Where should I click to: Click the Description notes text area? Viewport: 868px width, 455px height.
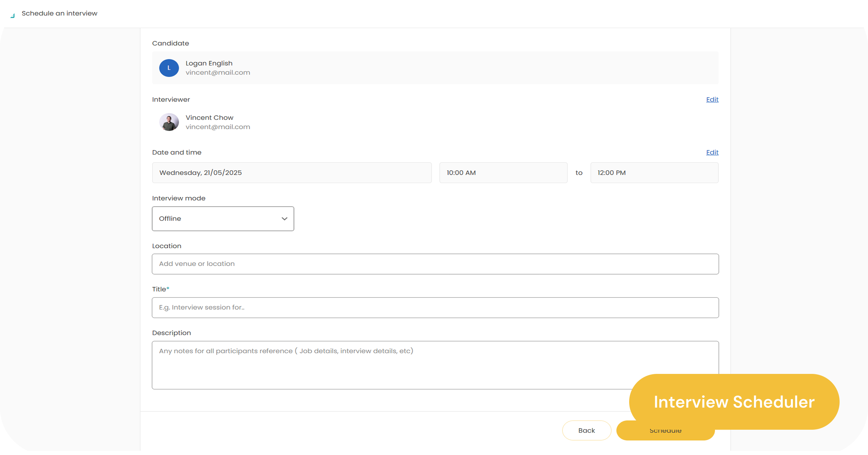click(x=386, y=365)
